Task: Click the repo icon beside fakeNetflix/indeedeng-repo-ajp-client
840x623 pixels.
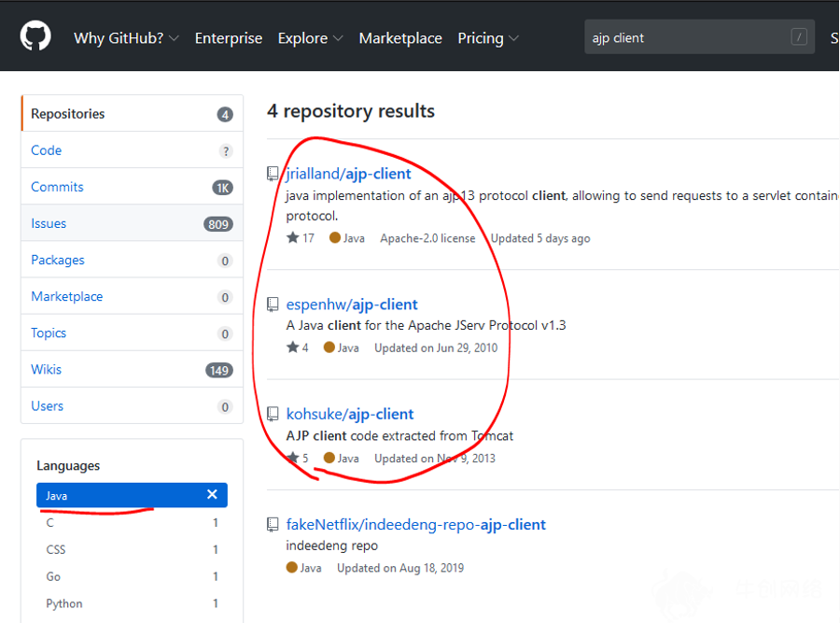Action: tap(273, 524)
